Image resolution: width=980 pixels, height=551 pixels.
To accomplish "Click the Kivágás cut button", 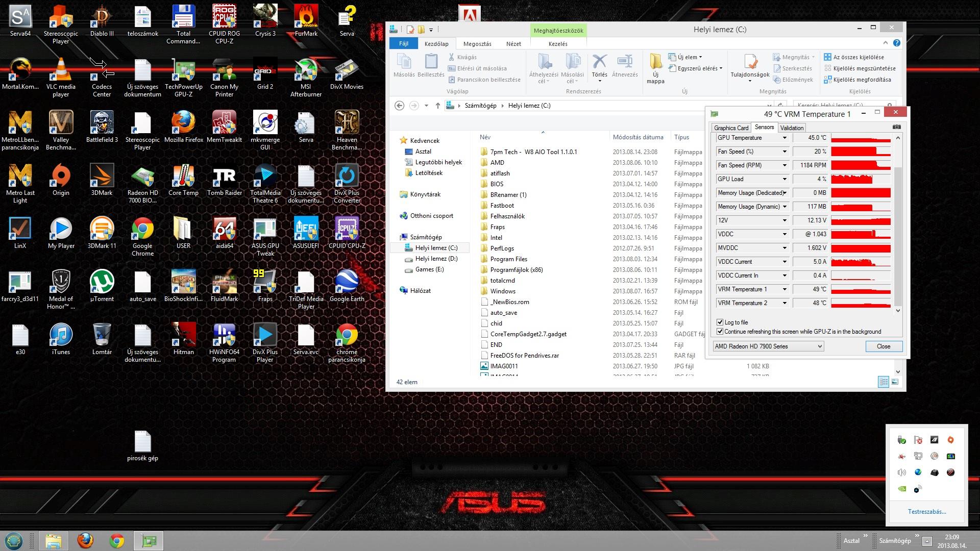I will [462, 57].
